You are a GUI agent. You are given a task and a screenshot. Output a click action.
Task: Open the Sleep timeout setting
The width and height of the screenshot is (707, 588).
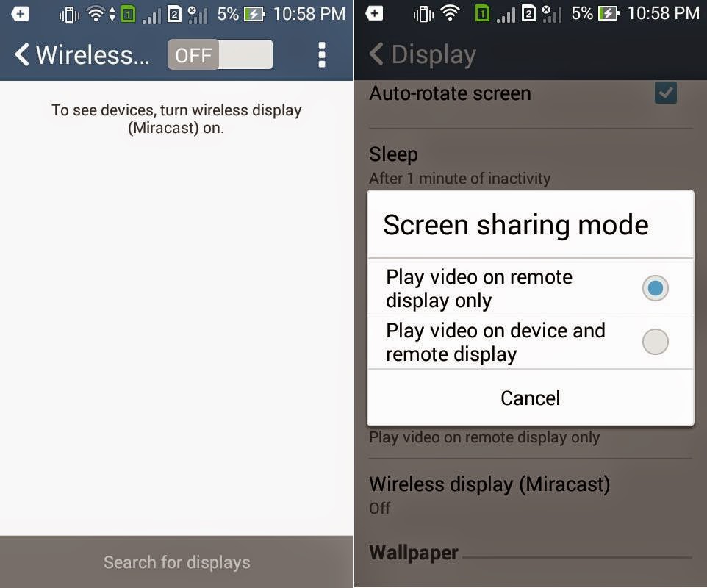531,165
